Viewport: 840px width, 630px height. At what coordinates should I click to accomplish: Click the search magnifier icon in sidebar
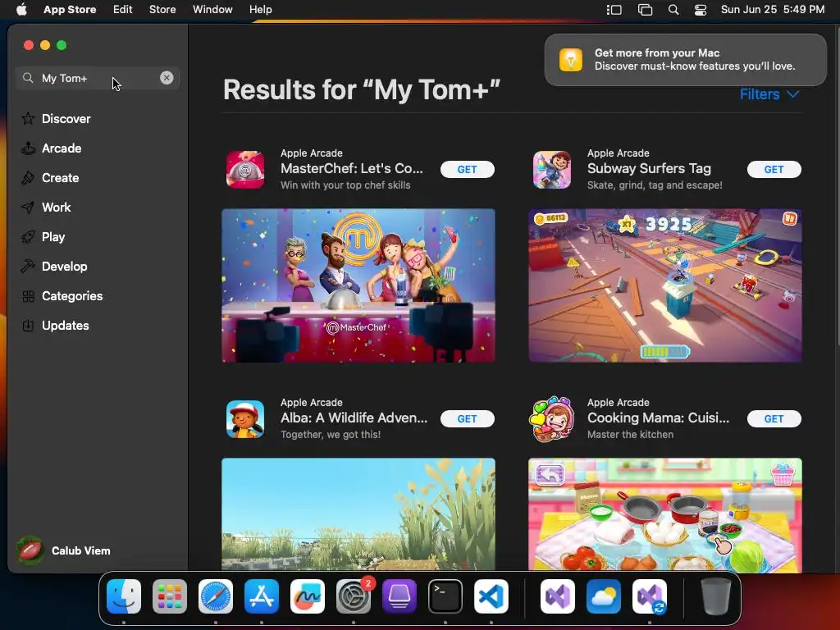pyautogui.click(x=28, y=78)
